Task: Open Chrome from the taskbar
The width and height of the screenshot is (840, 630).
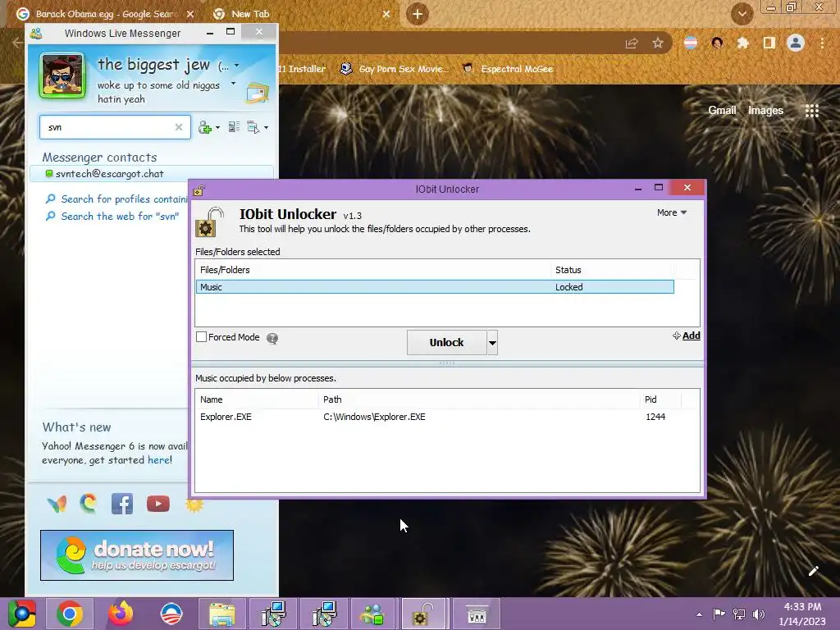Action: point(70,614)
